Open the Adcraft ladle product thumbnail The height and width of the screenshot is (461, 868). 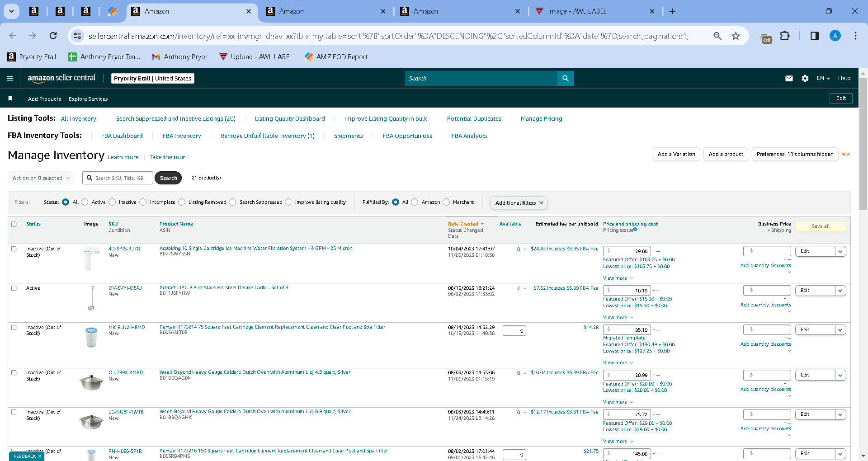click(91, 298)
